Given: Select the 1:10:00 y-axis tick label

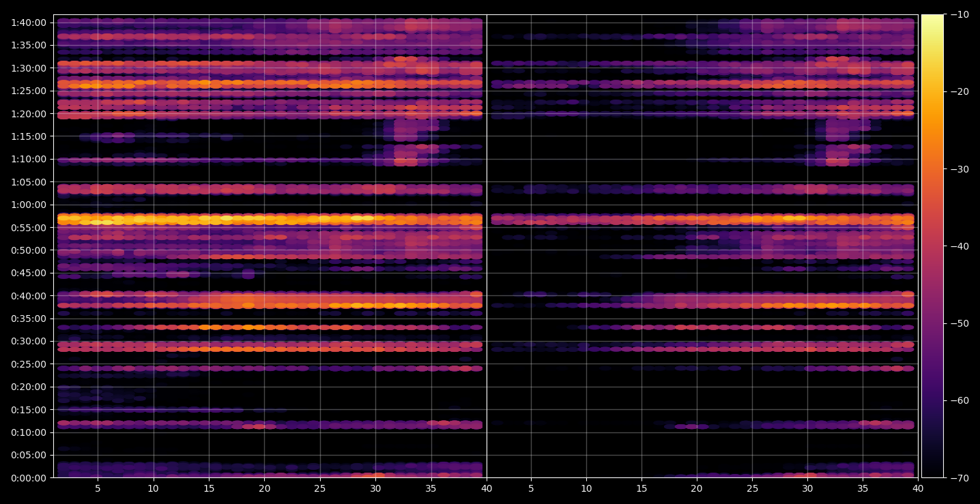Looking at the screenshot, I should [29, 159].
